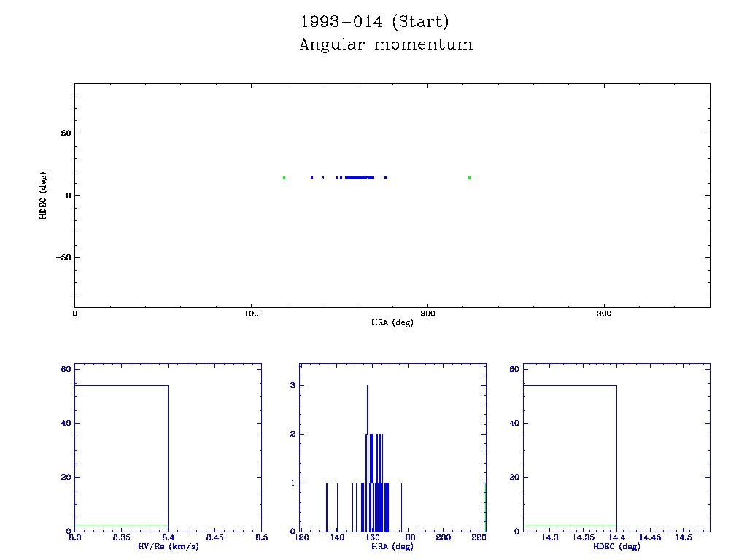Select the "HV/Re (km/s)" axis label
This screenshot has height=560, width=747.
coord(169,546)
